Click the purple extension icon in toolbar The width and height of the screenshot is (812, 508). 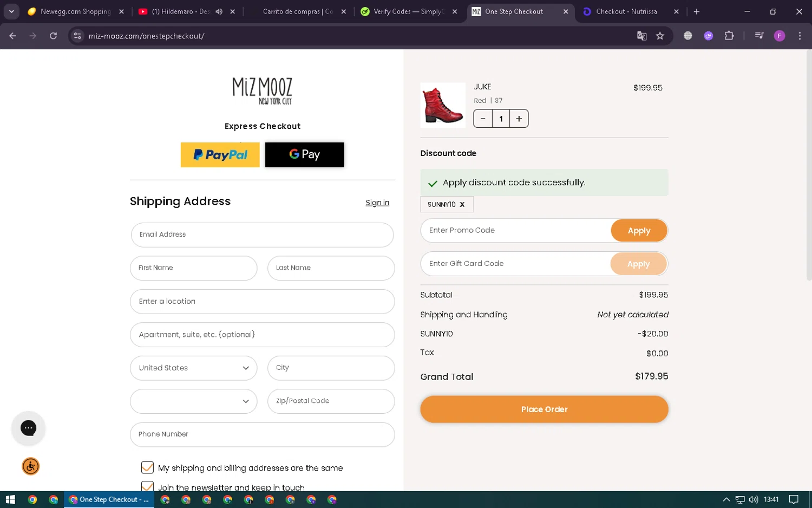click(708, 36)
